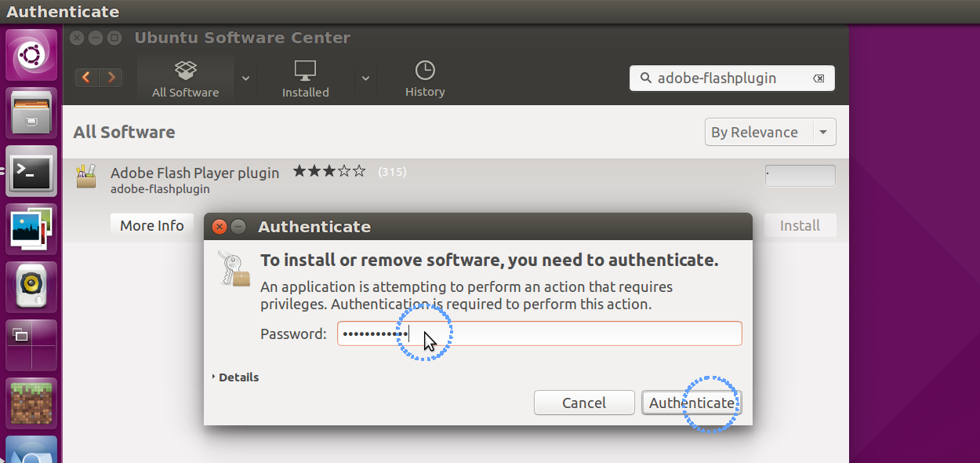The height and width of the screenshot is (463, 980).
Task: Launch Minecraft from the dock
Action: point(32,403)
